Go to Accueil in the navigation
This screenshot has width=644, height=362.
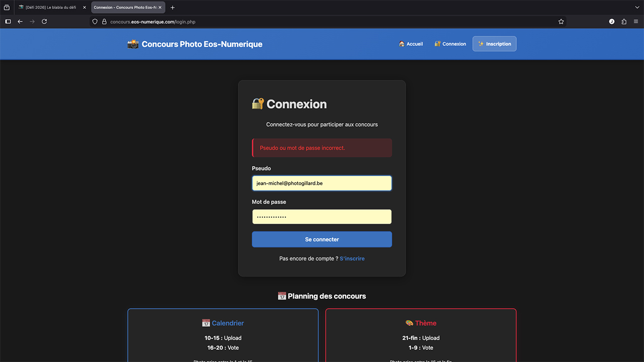click(x=411, y=44)
